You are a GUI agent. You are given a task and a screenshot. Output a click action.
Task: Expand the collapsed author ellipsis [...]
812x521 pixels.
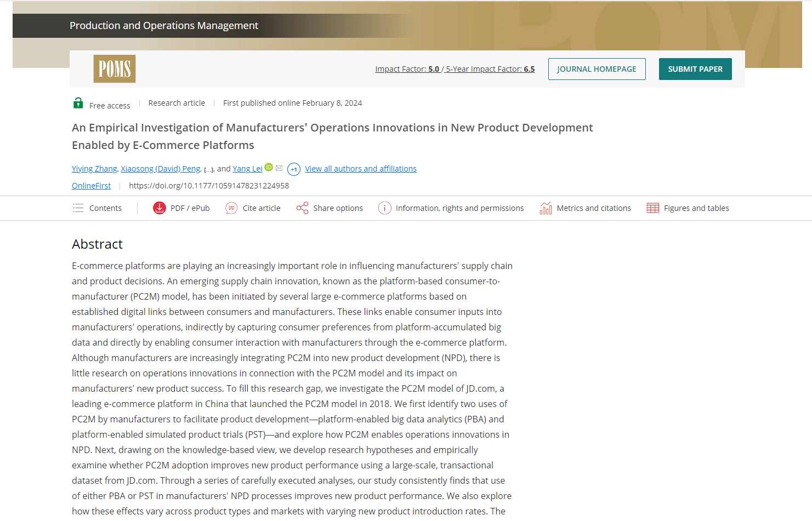click(209, 169)
